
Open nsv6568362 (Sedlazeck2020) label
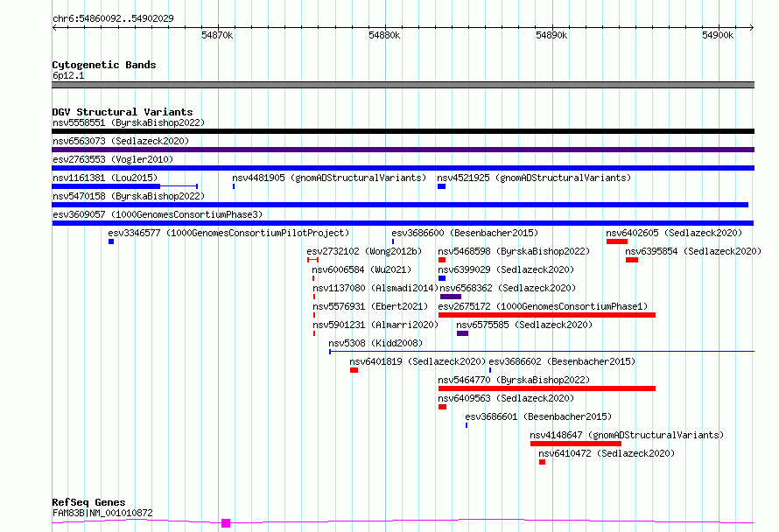pos(508,288)
